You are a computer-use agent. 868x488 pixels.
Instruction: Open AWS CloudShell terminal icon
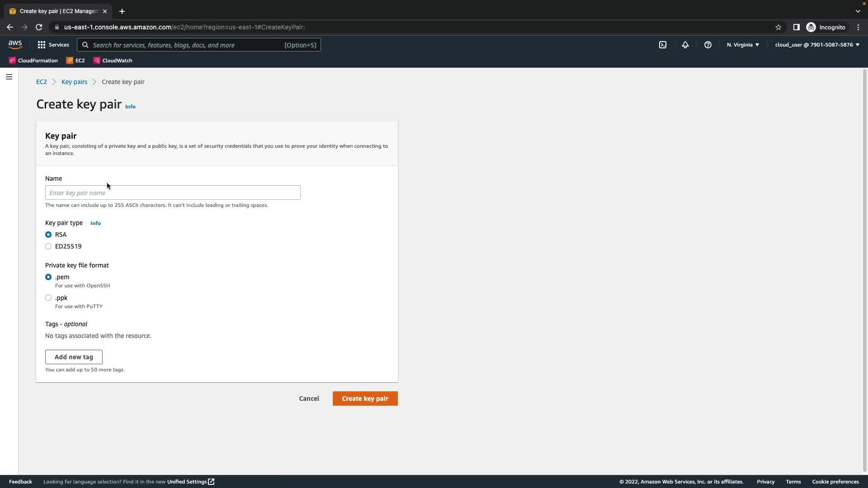click(663, 45)
